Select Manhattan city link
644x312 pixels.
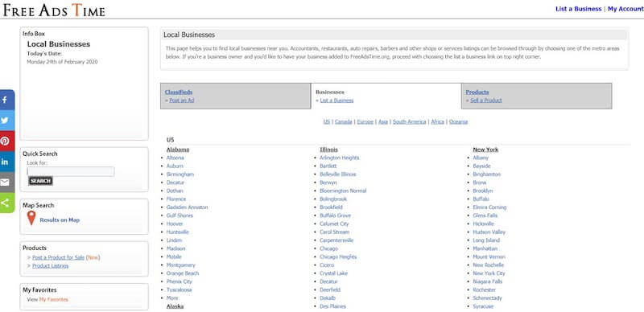(x=485, y=248)
